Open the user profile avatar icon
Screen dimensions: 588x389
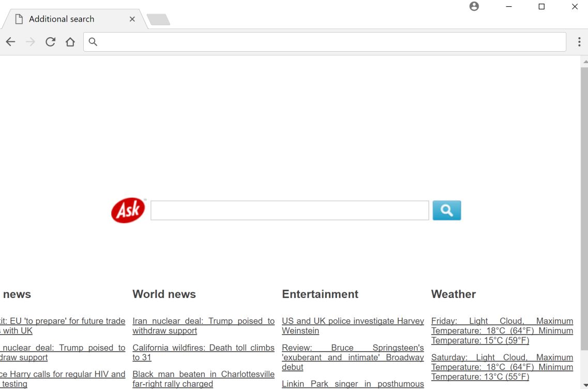[x=474, y=6]
